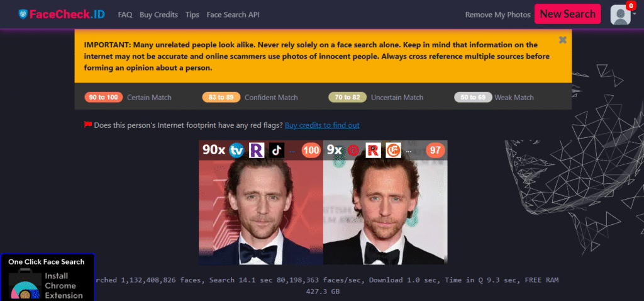Open the TikTok source icon

pos(277,150)
